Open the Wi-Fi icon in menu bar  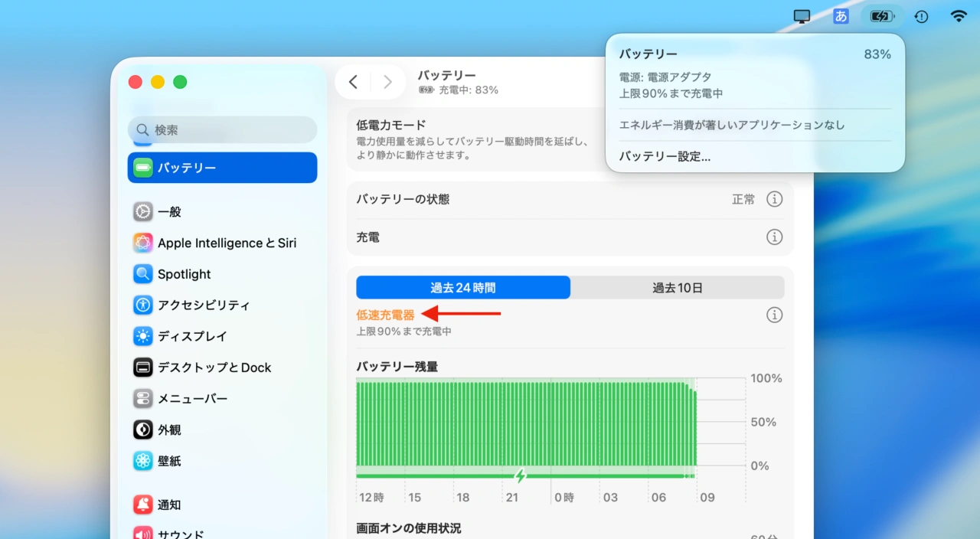pos(958,16)
